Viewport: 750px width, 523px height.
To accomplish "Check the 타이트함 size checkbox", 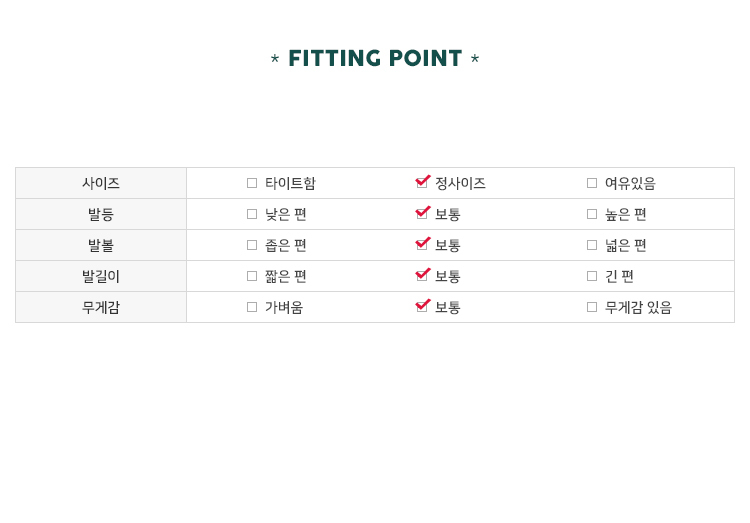I will [252, 183].
